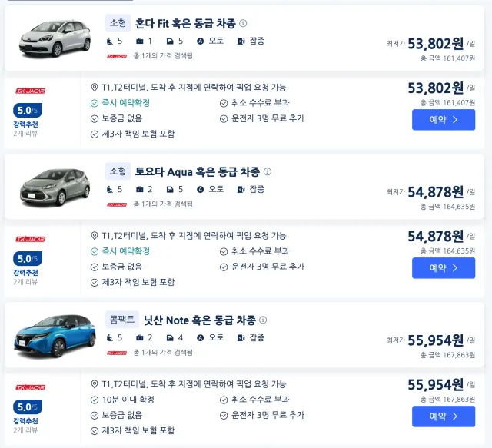492x448 pixels.
Task: Click supplier logo in 혼다 Fit offer row
Action: (x=29, y=91)
